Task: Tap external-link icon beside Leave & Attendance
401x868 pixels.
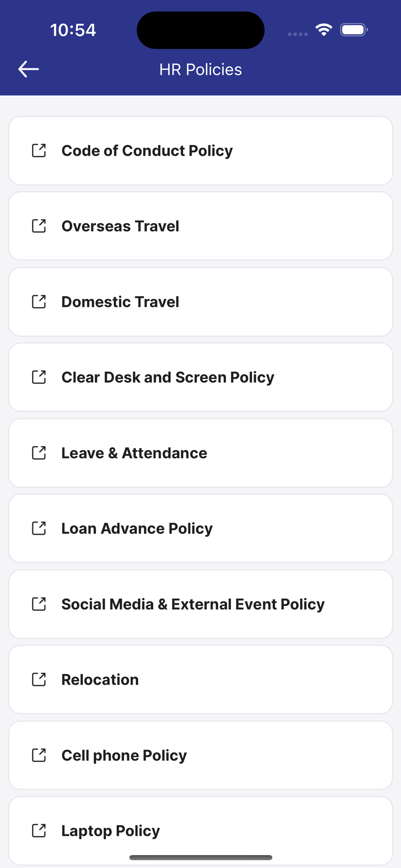Action: coord(39,453)
